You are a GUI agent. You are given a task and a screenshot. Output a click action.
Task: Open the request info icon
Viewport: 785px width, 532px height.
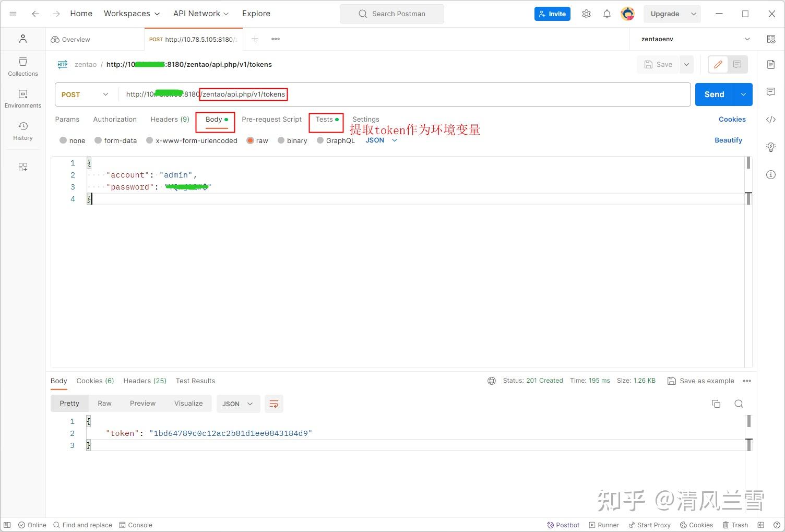[771, 175]
